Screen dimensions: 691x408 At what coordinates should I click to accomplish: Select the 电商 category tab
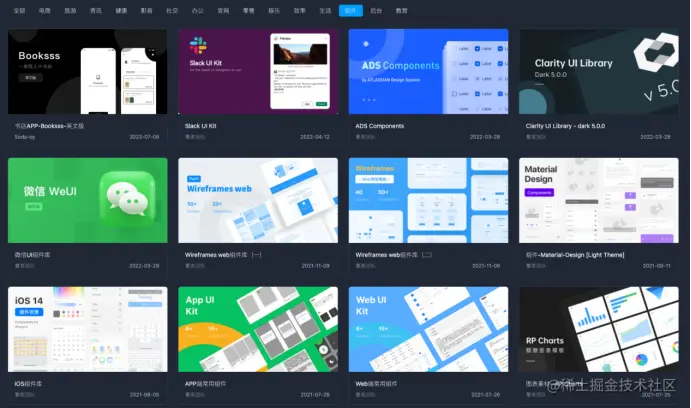[x=45, y=11]
